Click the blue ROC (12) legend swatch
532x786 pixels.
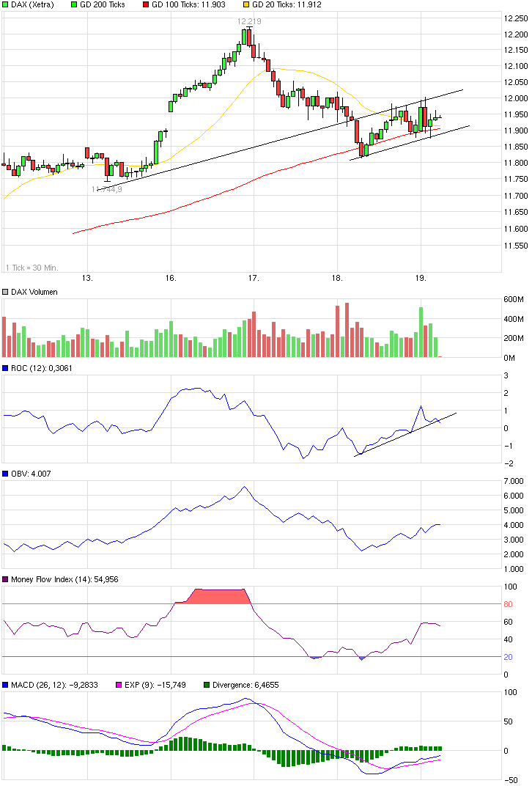pos(6,368)
